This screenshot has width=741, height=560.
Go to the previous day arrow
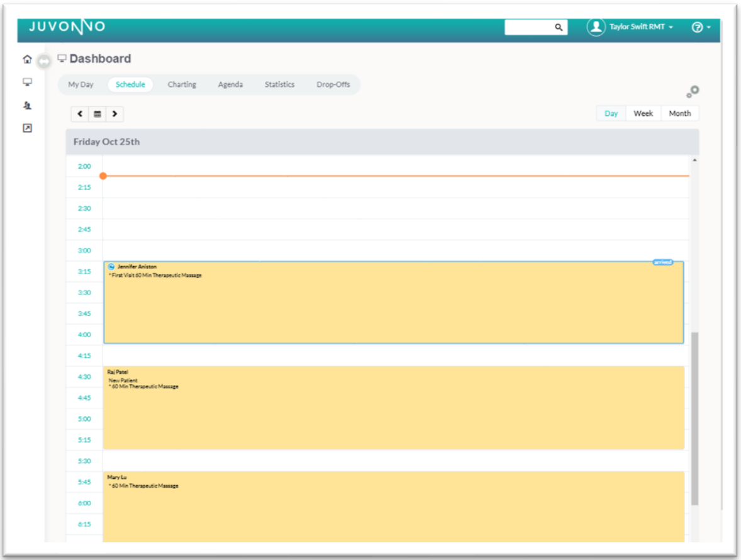click(x=81, y=114)
